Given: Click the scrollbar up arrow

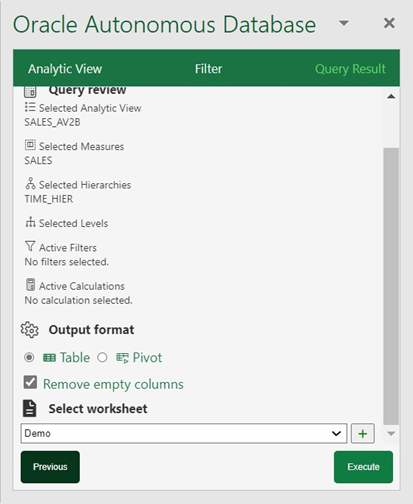Looking at the screenshot, I should tap(391, 97).
